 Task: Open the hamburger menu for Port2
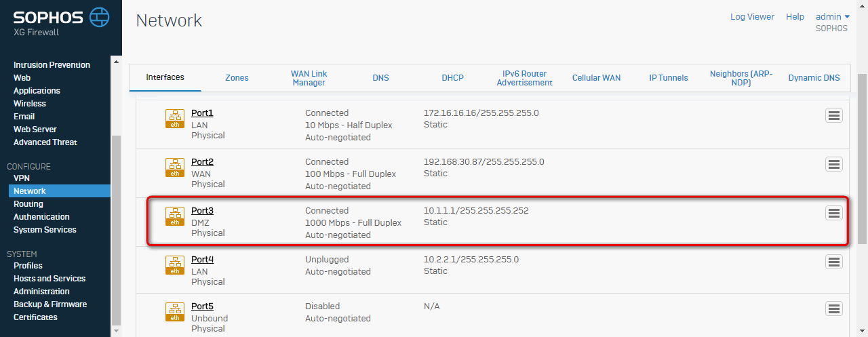click(x=834, y=164)
